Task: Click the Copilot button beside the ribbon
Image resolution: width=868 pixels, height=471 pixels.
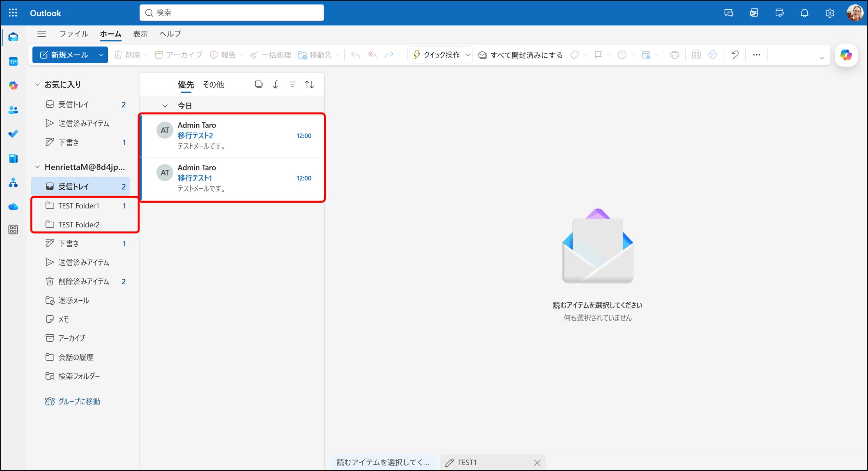Action: coord(846,55)
